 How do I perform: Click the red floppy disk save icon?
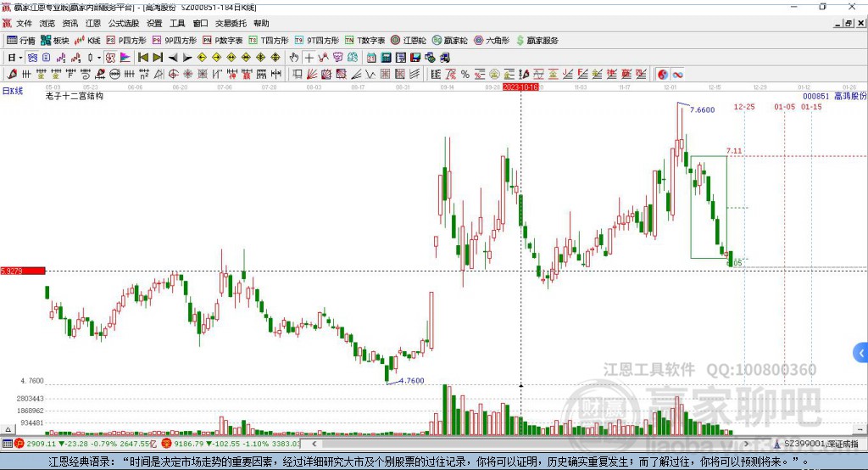click(415, 58)
